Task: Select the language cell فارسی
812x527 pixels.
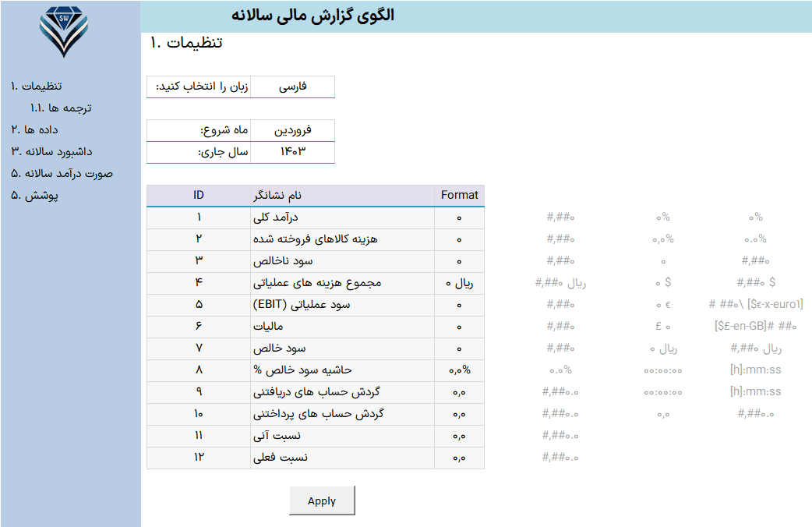Action: 292,87
